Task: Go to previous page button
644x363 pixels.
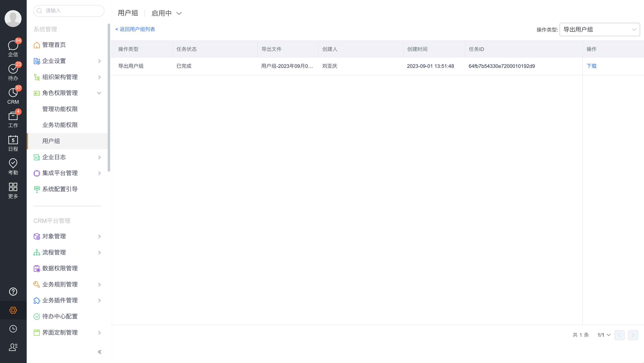Action: point(619,335)
